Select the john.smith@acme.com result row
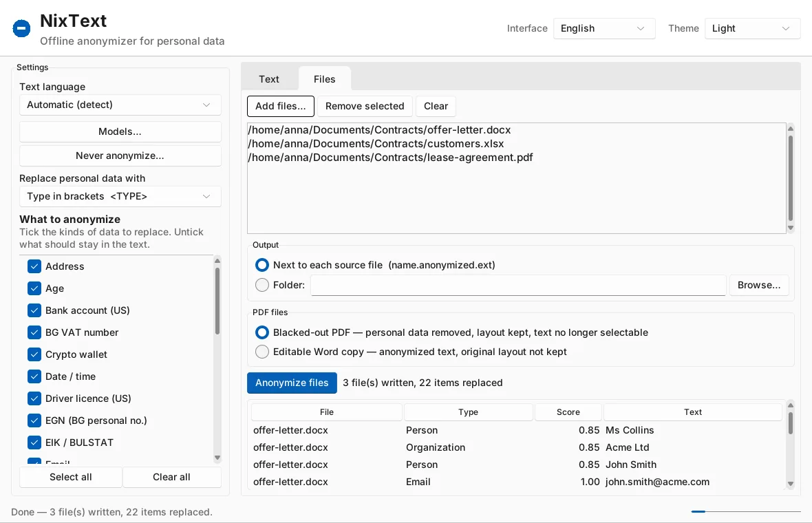Screen dimensions: 812x523 pyautogui.click(x=516, y=482)
